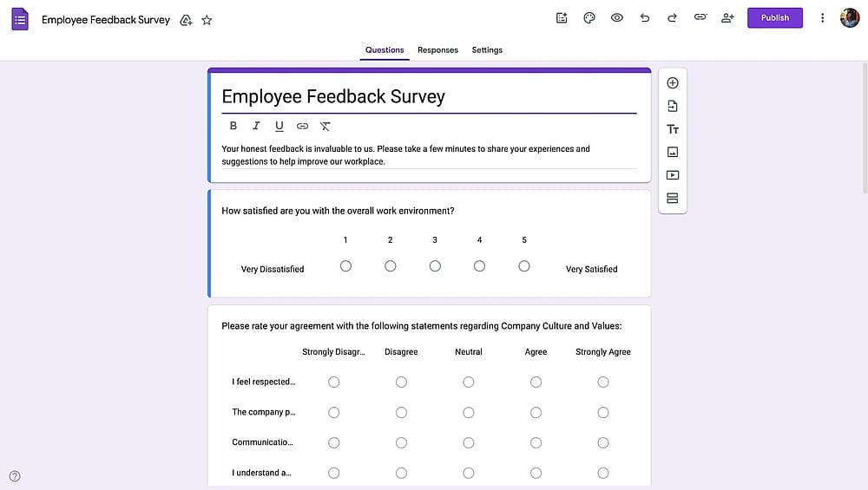Edit the form description text
The image size is (868, 490).
click(x=429, y=155)
